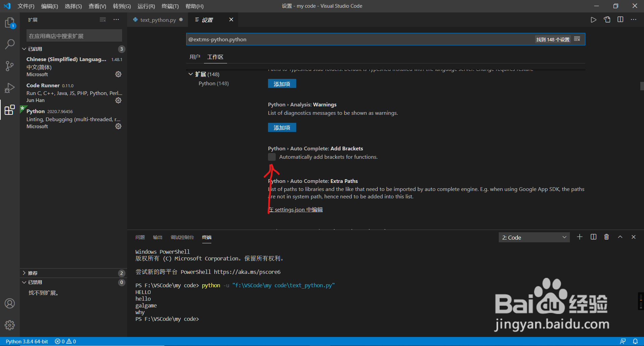Select the 终端 panel tab

(207, 237)
